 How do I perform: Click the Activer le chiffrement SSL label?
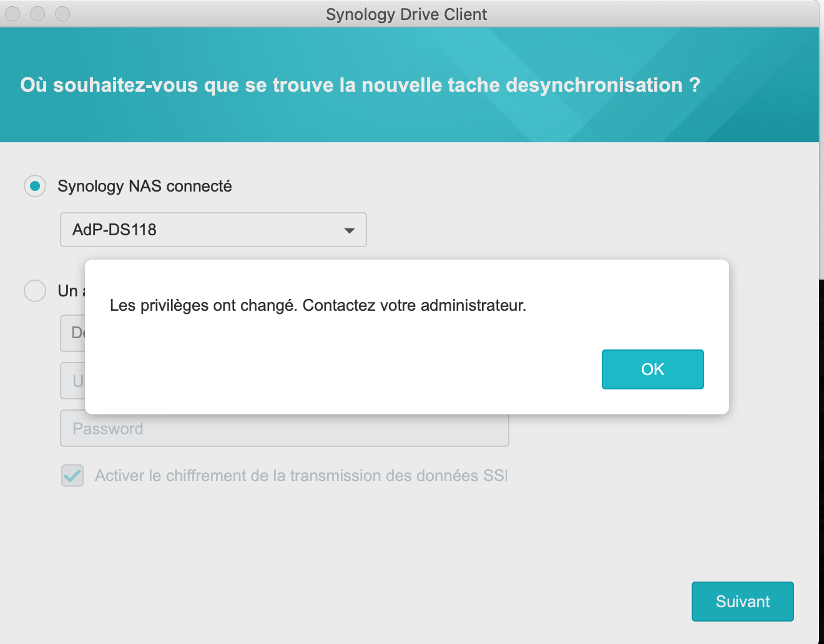coord(301,476)
